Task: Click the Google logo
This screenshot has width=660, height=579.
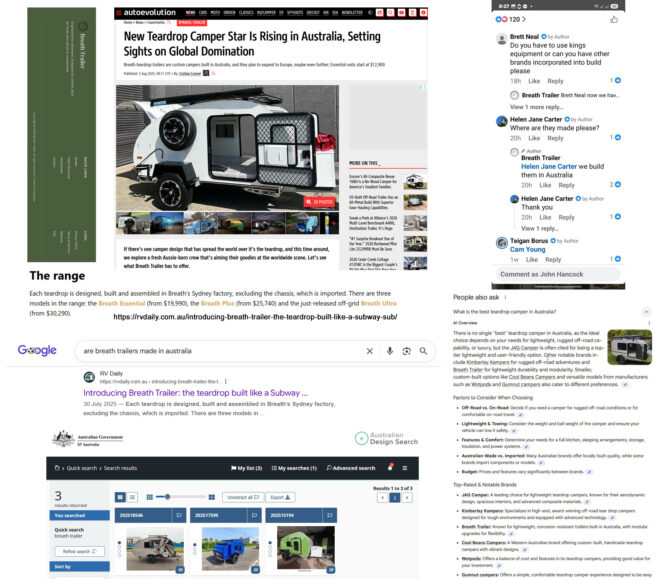Action: pyautogui.click(x=37, y=350)
